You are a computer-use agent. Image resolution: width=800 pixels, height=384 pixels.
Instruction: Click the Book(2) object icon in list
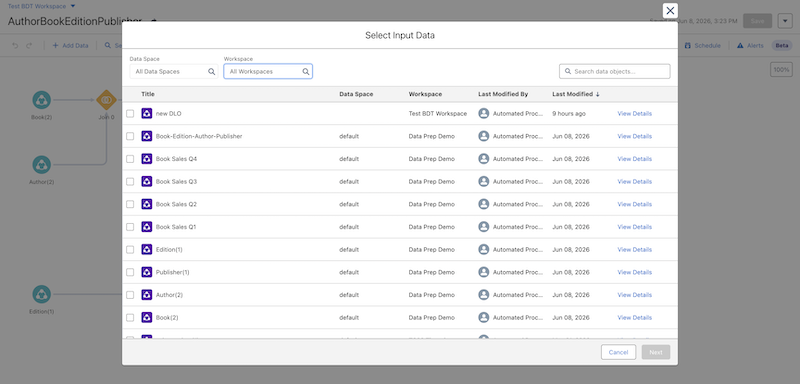[x=147, y=317]
